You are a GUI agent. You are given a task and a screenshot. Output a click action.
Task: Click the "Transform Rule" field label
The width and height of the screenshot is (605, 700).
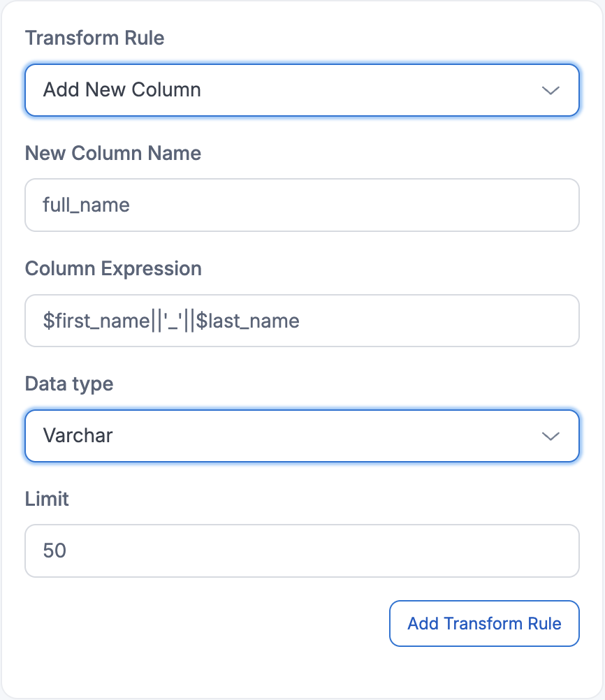coord(95,38)
